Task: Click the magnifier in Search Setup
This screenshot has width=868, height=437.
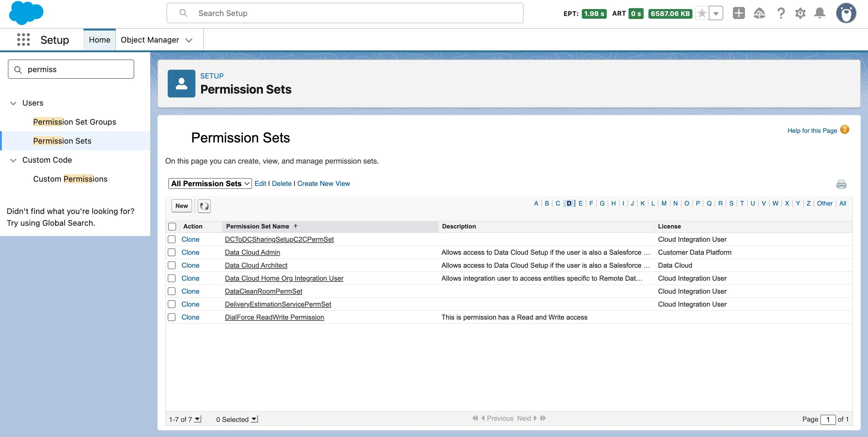Action: click(x=183, y=13)
